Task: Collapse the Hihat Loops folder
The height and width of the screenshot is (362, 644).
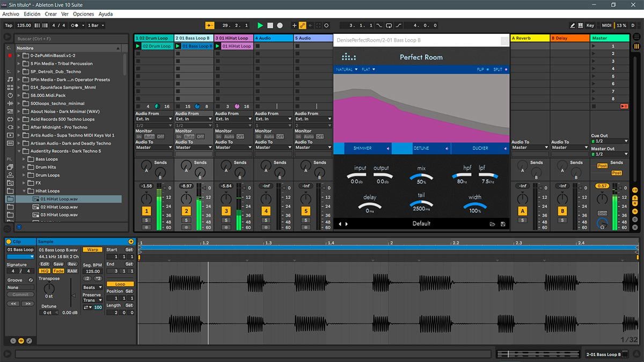Action: tap(25, 191)
